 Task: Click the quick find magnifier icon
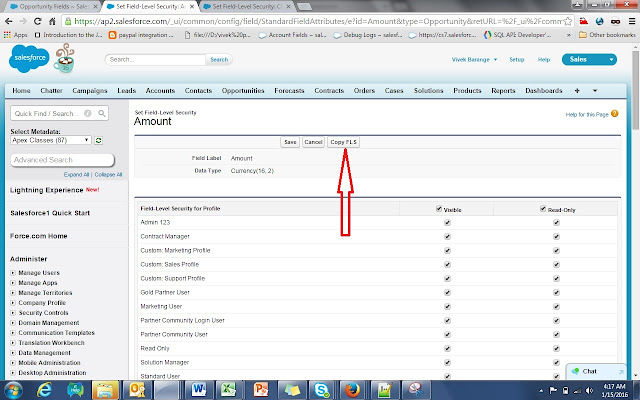pos(102,113)
